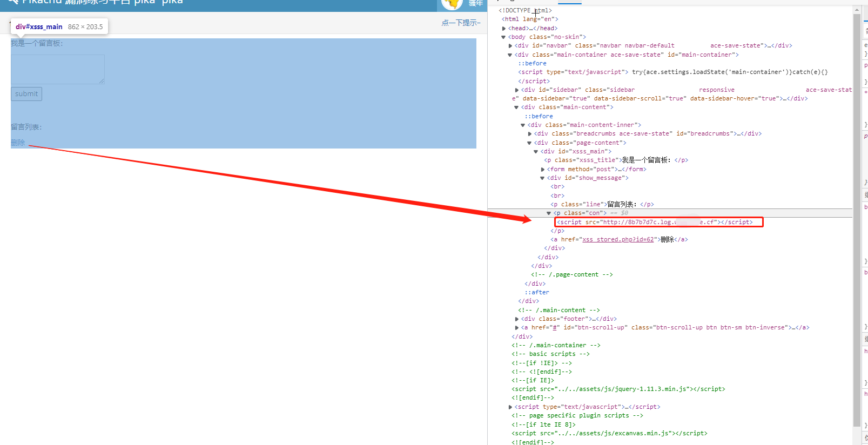The width and height of the screenshot is (868, 445).
Task: Expand the div id="sidebar" node
Action: point(517,90)
